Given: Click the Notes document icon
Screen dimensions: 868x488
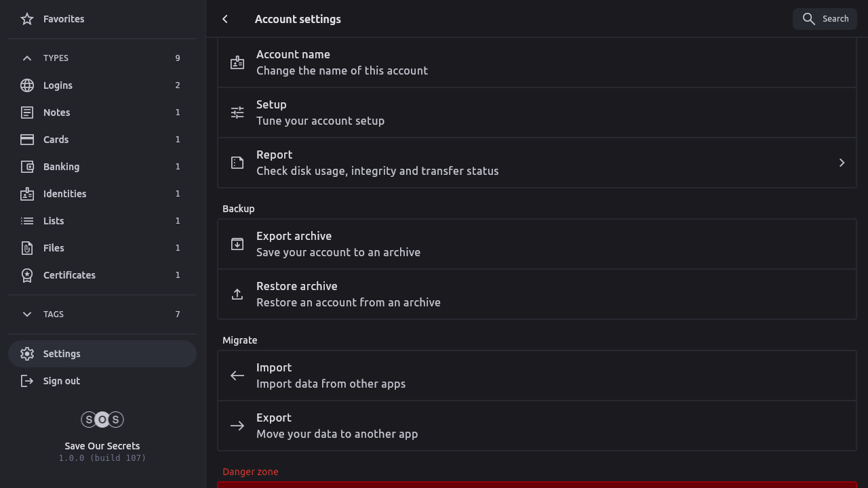Looking at the screenshot, I should [27, 113].
